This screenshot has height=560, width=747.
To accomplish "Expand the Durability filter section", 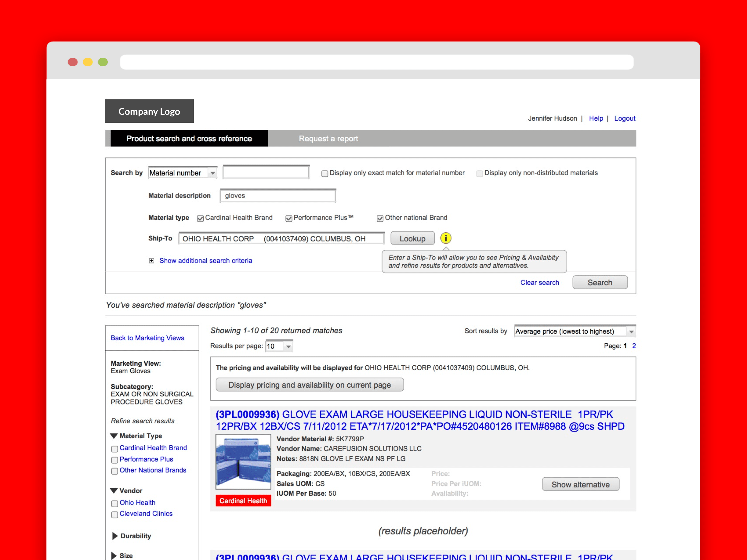I will [x=115, y=536].
